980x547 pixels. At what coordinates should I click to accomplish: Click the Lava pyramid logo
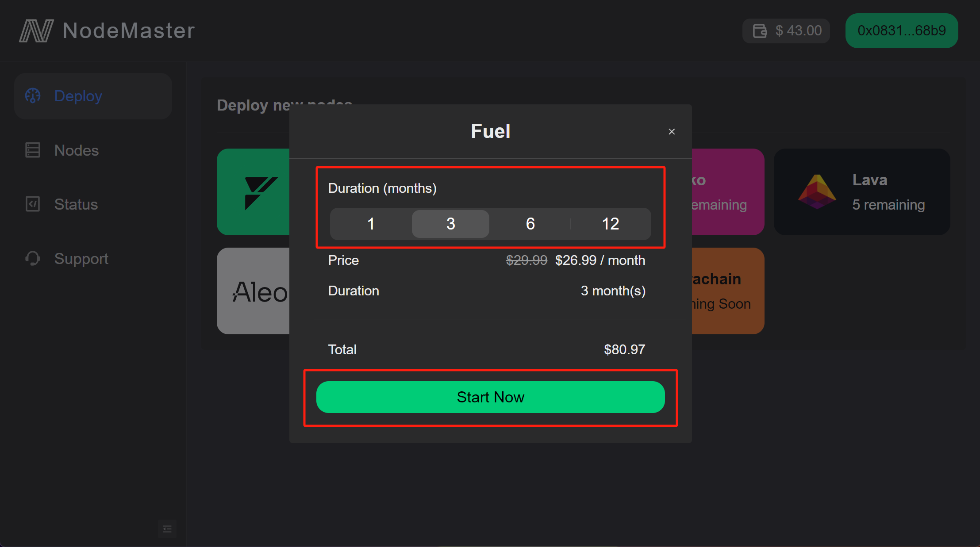coord(817,192)
